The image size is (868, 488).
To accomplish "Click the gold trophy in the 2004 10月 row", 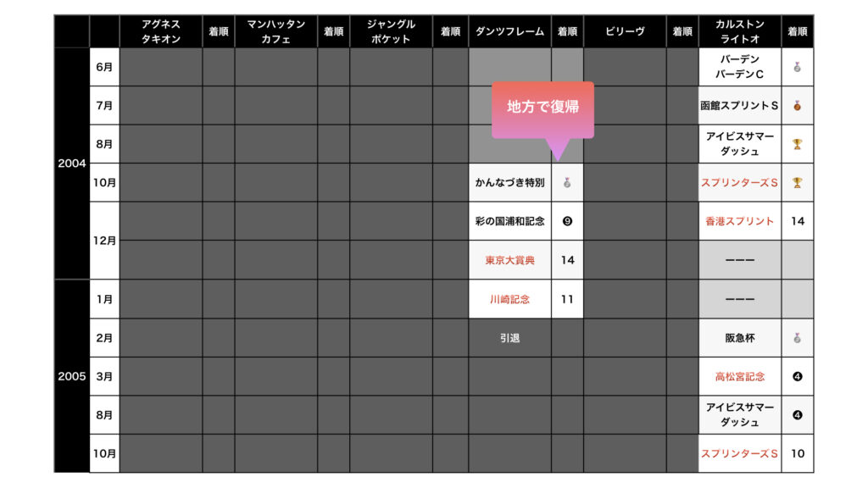I will click(x=797, y=182).
